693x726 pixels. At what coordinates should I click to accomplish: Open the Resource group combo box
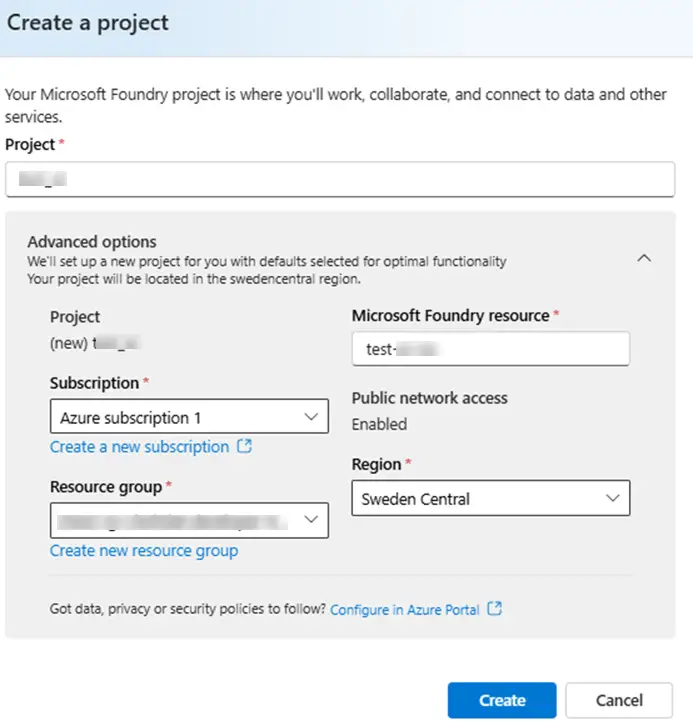pyautogui.click(x=189, y=519)
